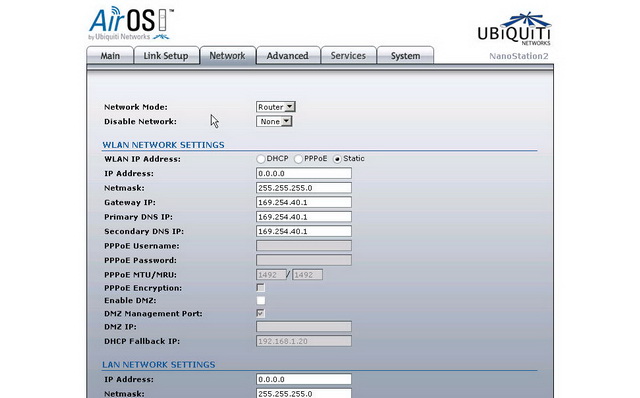Focus the Gateway IP field
The image size is (640, 398).
pos(304,202)
